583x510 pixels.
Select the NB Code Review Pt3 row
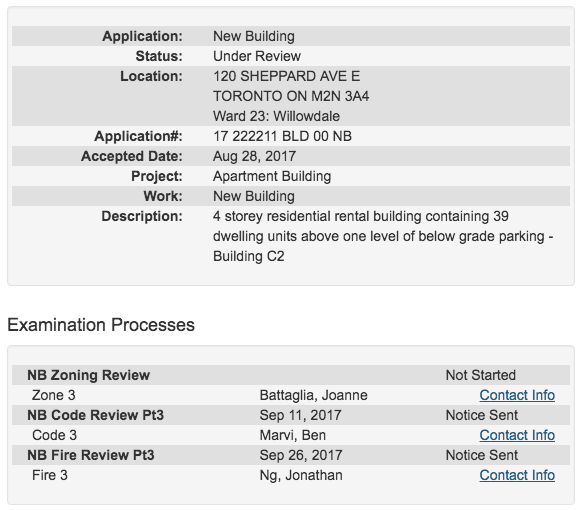pyautogui.click(x=291, y=415)
